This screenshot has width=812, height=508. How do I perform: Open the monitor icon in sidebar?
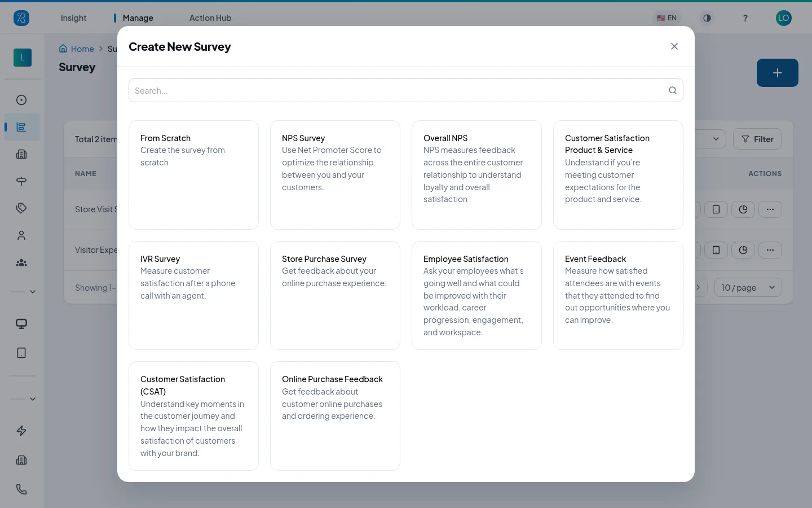pos(21,324)
